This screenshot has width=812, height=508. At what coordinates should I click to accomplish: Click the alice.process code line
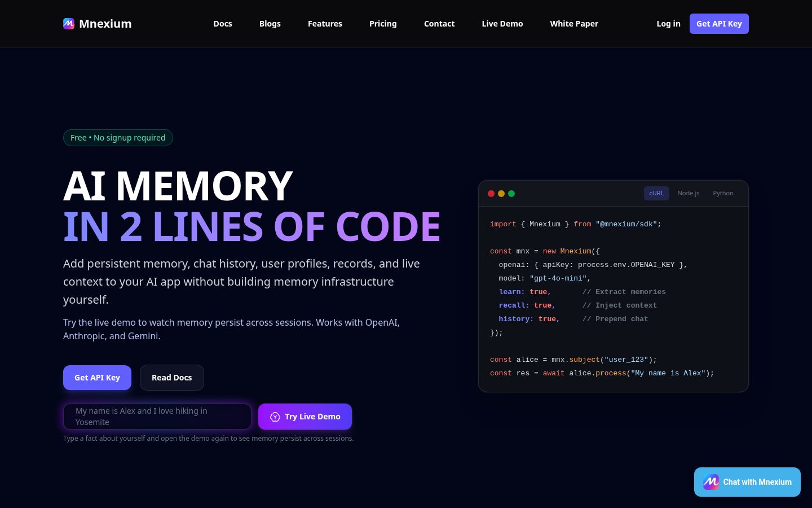[602, 373]
